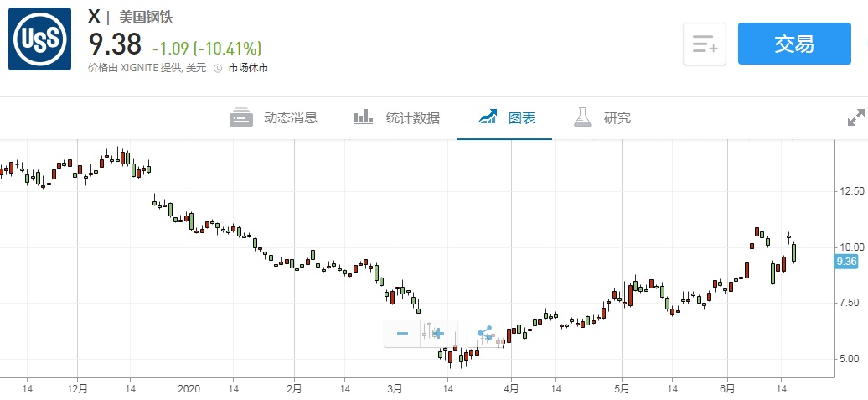Click the news feed icon
Viewport: 868px width, 400px height.
(241, 117)
